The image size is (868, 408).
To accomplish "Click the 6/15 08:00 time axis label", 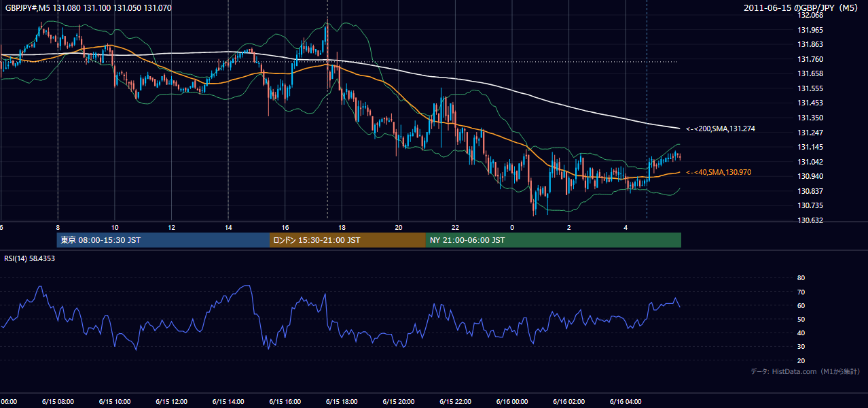I will (57, 402).
